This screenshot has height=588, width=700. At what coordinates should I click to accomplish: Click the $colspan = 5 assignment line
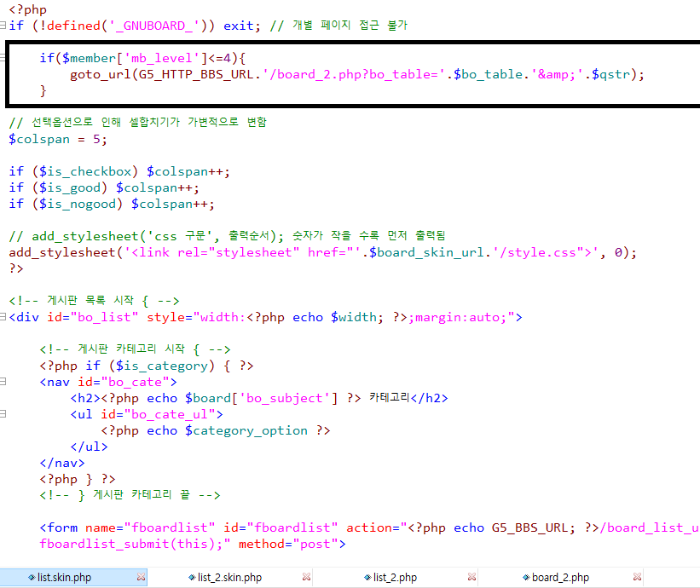(59, 139)
